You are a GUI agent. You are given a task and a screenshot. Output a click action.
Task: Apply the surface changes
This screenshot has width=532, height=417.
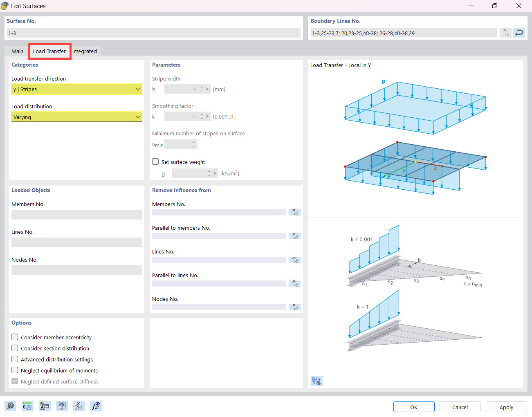(506, 407)
